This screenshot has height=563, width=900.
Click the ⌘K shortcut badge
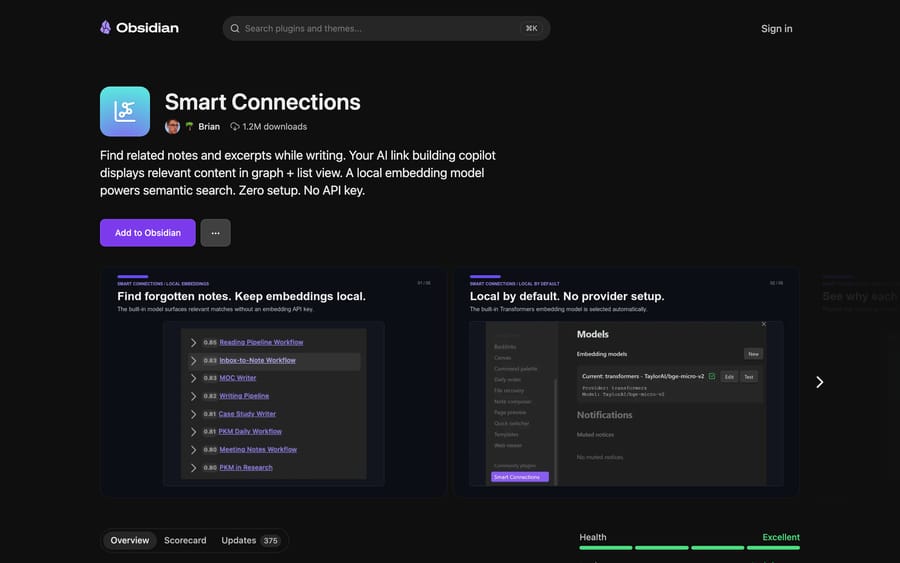[x=532, y=28]
